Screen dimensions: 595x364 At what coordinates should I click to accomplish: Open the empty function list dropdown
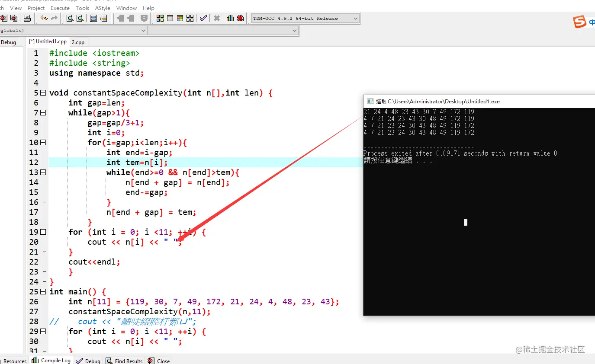click(x=223, y=30)
